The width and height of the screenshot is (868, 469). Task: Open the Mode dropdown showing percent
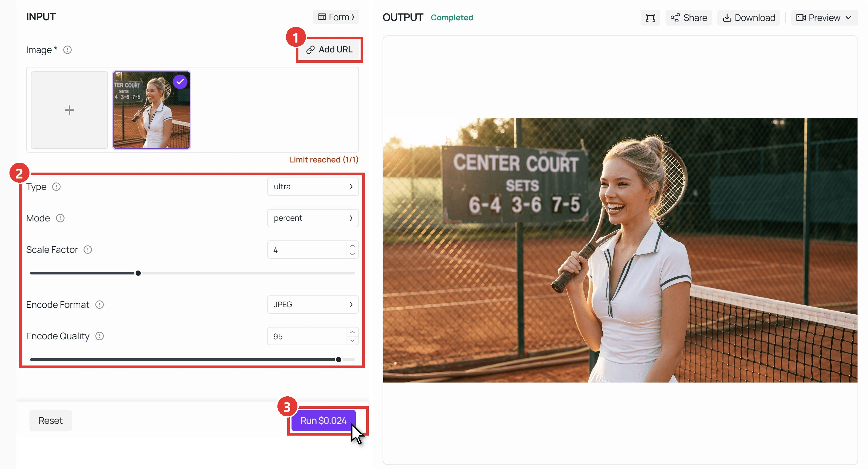tap(313, 218)
